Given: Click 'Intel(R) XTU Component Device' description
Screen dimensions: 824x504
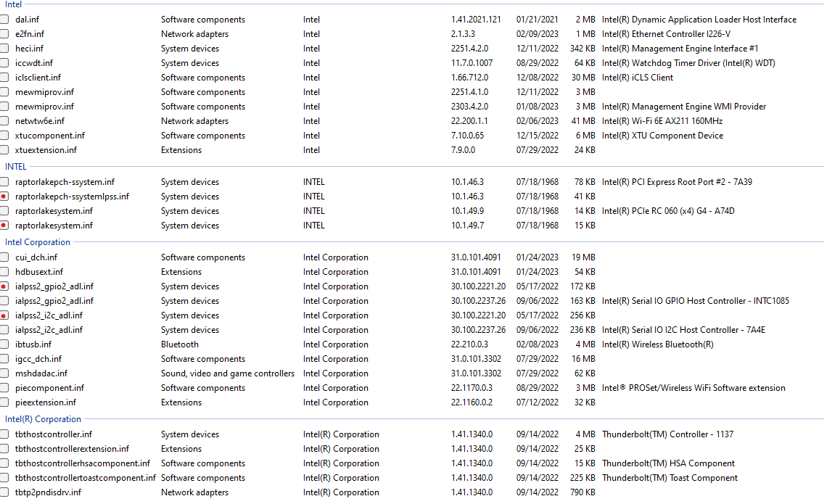Looking at the screenshot, I should point(663,136).
